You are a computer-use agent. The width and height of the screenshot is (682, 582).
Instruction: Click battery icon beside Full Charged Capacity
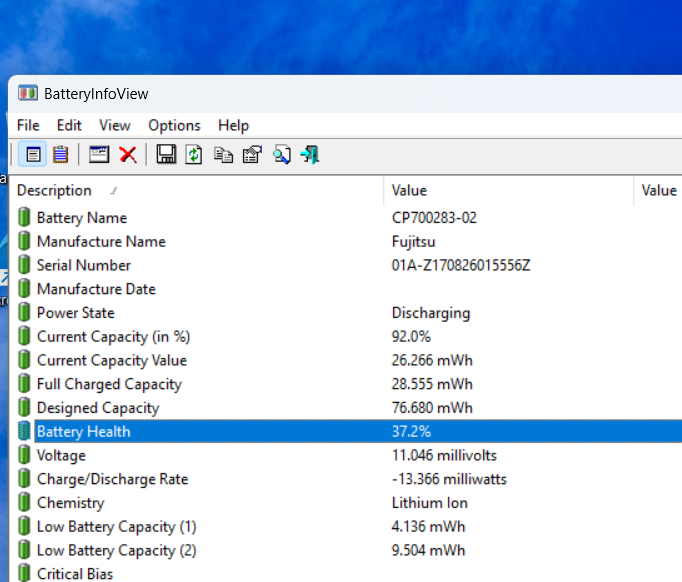click(24, 384)
